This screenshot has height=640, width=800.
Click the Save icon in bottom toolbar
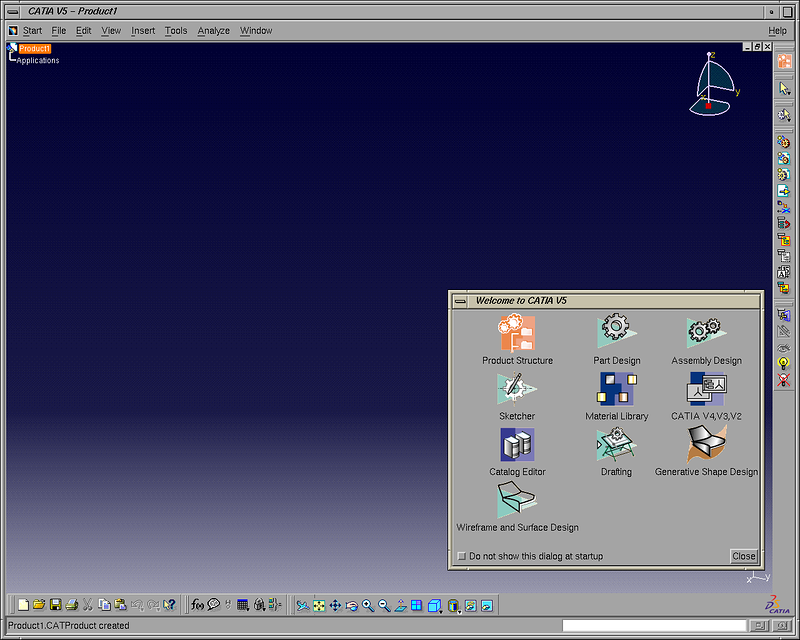56,605
